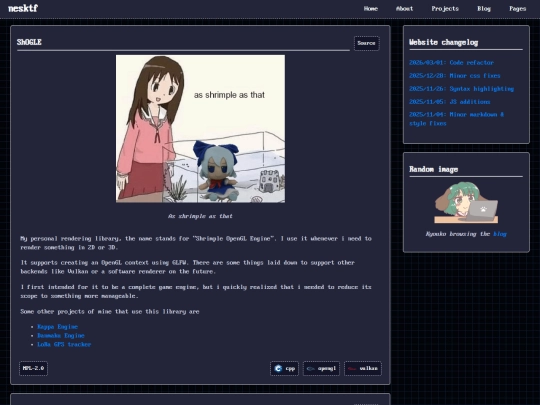This screenshot has height=405, width=540.
Task: Open the LoRa GPS tracker link
Action: pos(64,344)
